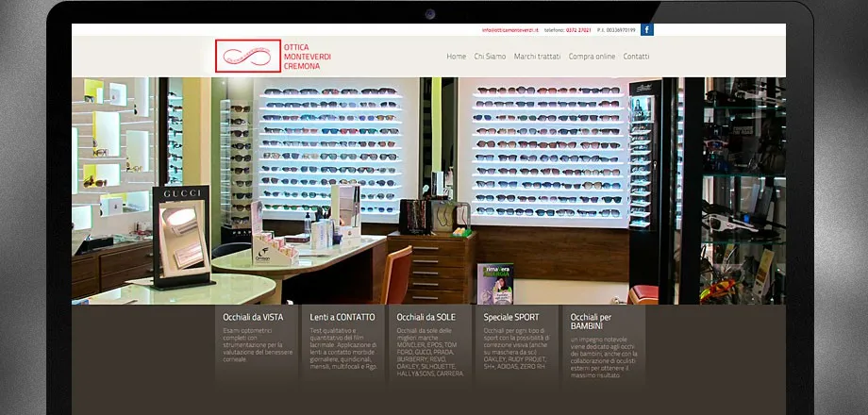The width and height of the screenshot is (868, 415).
Task: Open the Marchi trattati menu item
Action: [537, 57]
